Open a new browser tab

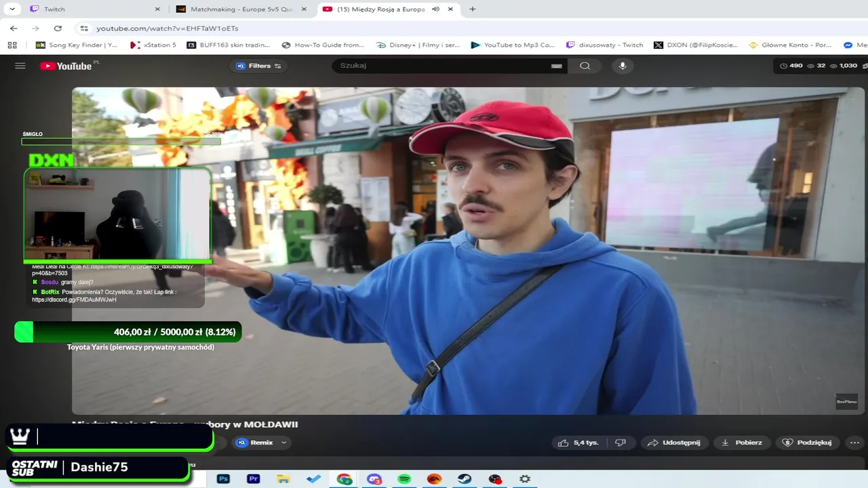click(473, 9)
